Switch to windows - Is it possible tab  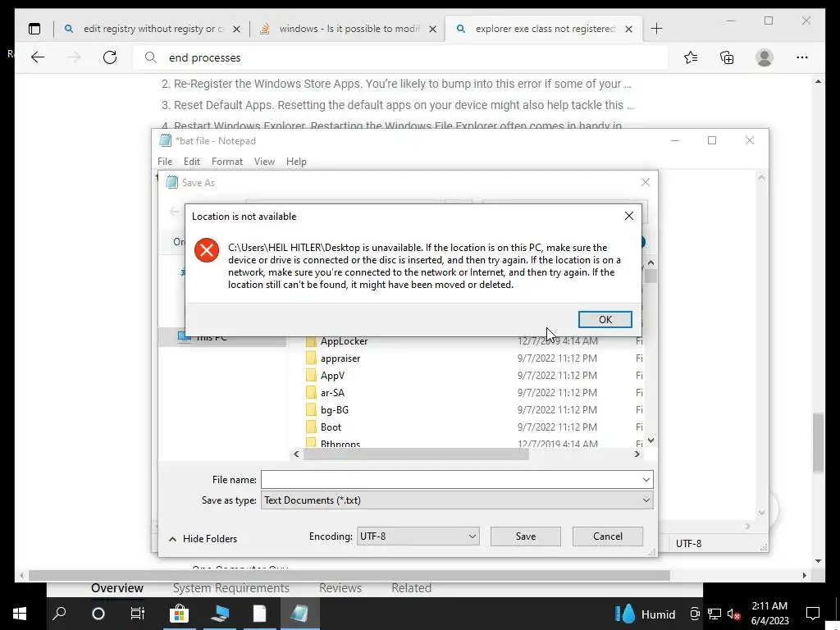point(348,29)
